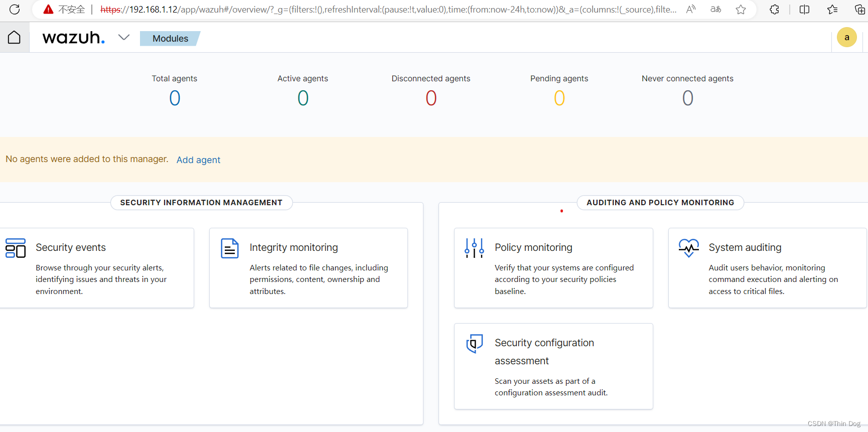The width and height of the screenshot is (868, 432).
Task: Click the Disconnected agents label
Action: [x=431, y=78]
